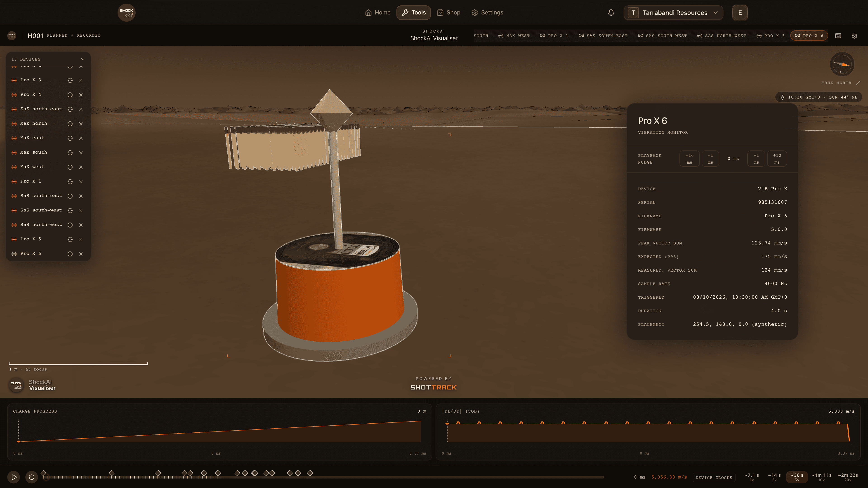Remove the SaS south-east device
This screenshot has width=868, height=488.
coord(81,196)
